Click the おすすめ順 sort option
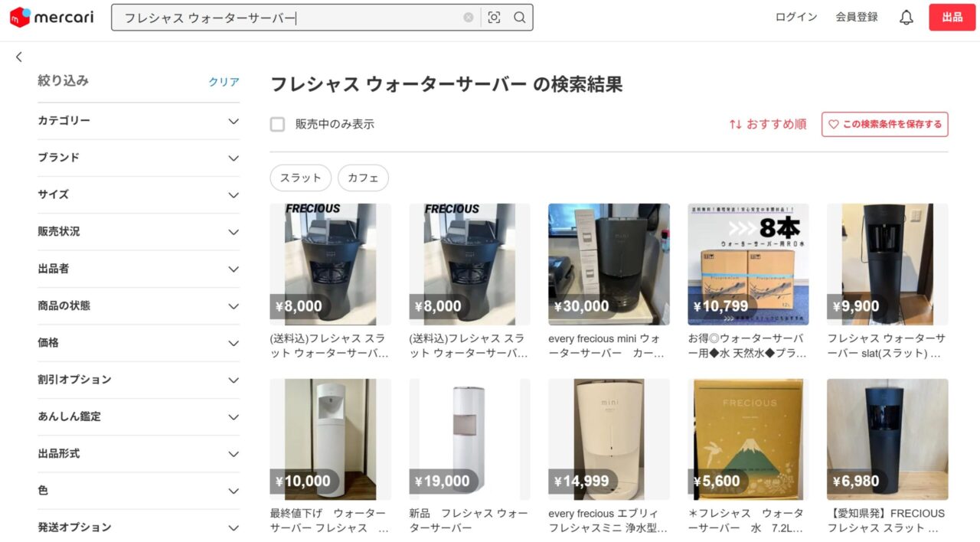 [768, 124]
